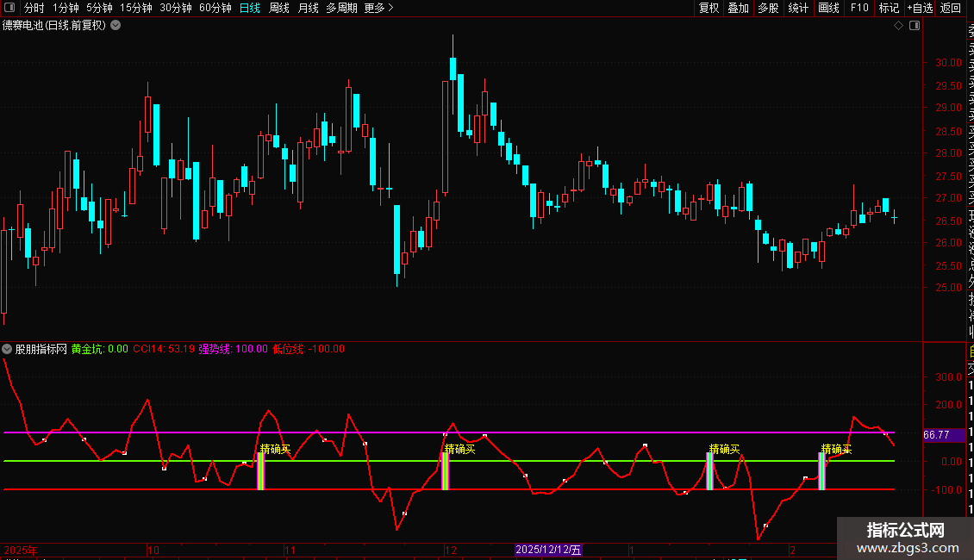
Task: Click the diamond icon above chart
Action: [x=898, y=26]
